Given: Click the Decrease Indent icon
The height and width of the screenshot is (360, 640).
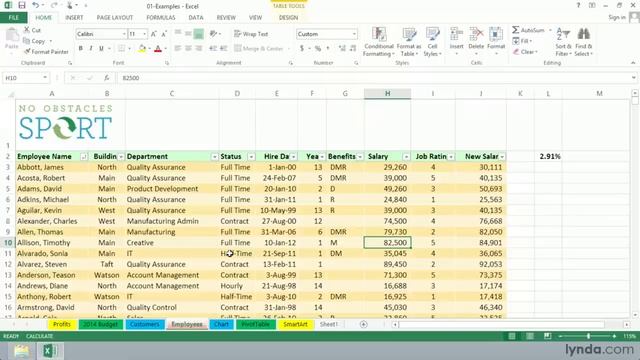Looking at the screenshot, I should 213,49.
